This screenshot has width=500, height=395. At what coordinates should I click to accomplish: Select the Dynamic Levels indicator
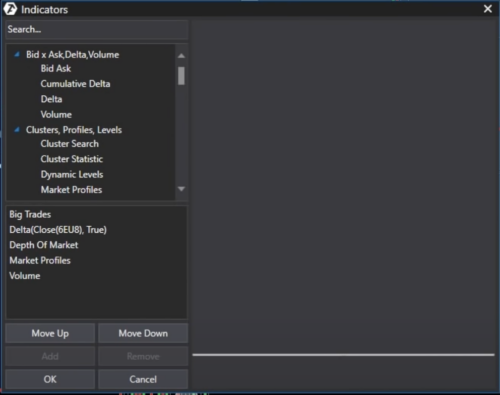[x=72, y=175]
